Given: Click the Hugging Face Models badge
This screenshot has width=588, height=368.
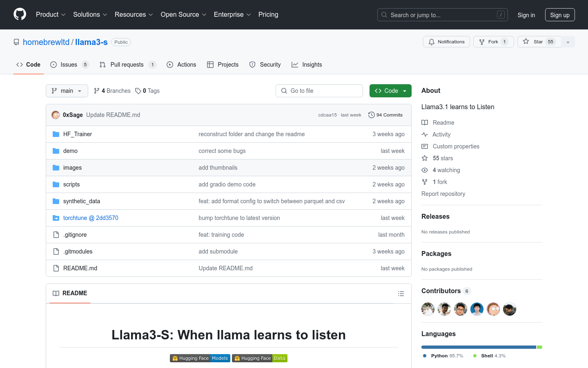Looking at the screenshot, I should [200, 358].
